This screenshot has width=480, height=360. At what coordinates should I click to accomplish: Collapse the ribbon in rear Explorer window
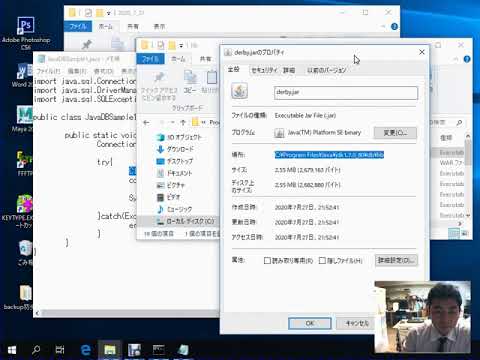tap(383, 26)
